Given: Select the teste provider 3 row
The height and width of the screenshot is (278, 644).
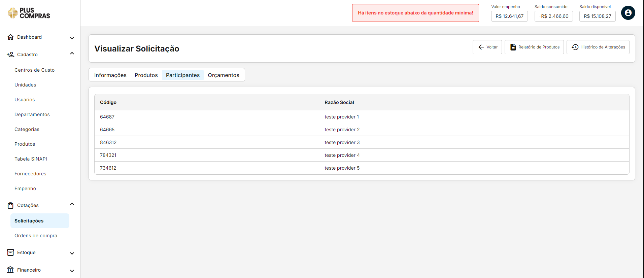Looking at the screenshot, I should pos(342,142).
